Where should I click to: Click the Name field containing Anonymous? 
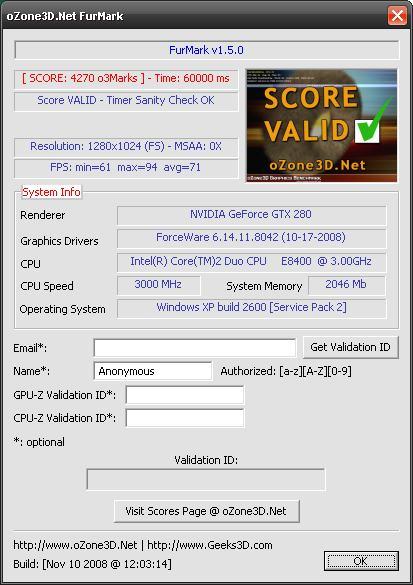(x=153, y=371)
